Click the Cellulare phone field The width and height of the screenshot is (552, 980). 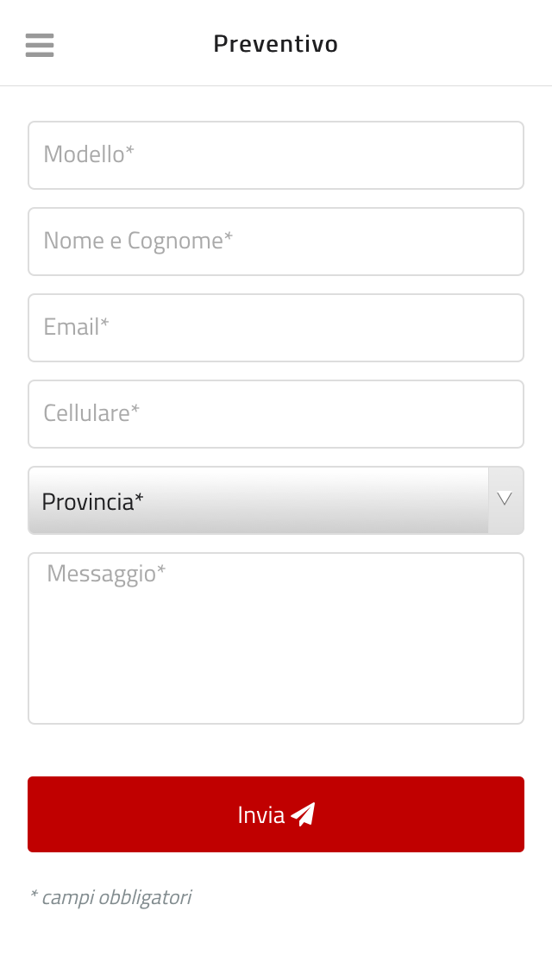click(276, 414)
